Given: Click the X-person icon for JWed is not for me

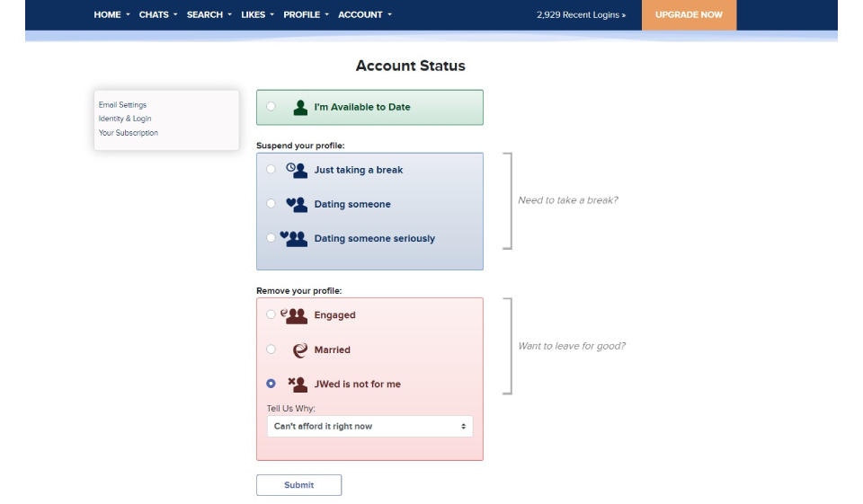Looking at the screenshot, I should tap(298, 385).
